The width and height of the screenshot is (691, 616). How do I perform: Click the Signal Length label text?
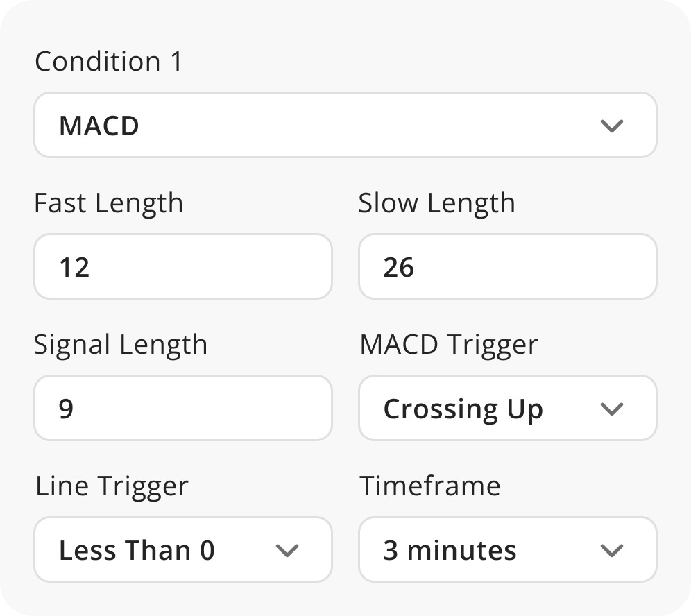(121, 345)
